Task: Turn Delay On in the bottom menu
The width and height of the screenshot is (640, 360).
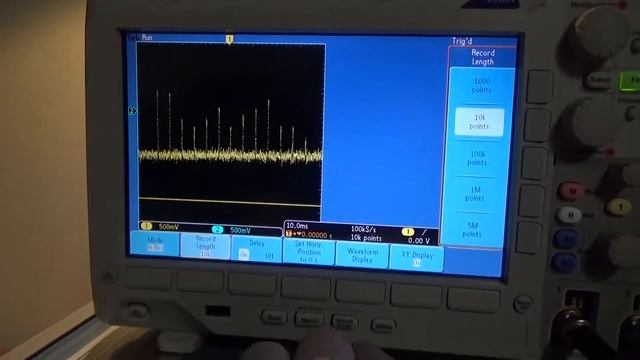Action: click(x=244, y=255)
